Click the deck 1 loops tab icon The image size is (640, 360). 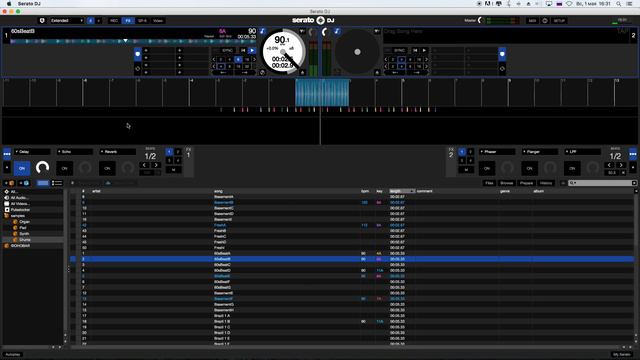pyautogui.click(x=138, y=69)
